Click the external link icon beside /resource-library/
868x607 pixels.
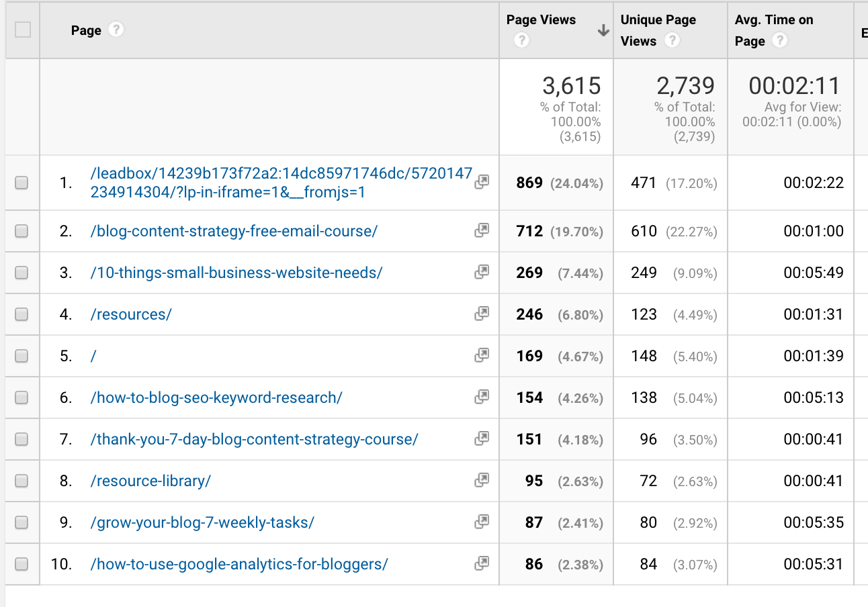(x=482, y=480)
